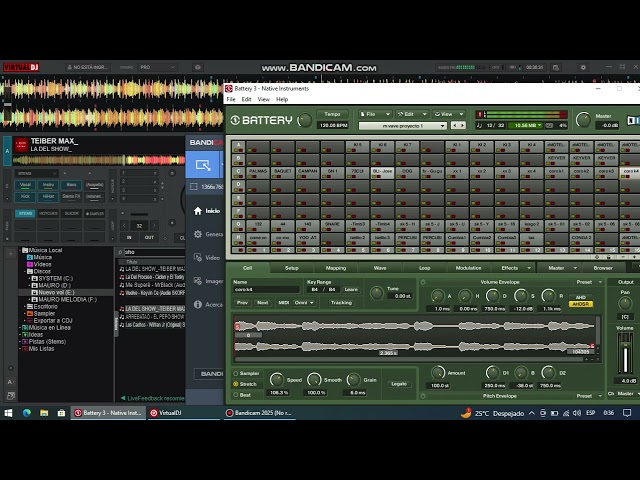This screenshot has width=640, height=480.
Task: Open Battery Edit dropdown menu
Action: pyautogui.click(x=411, y=114)
